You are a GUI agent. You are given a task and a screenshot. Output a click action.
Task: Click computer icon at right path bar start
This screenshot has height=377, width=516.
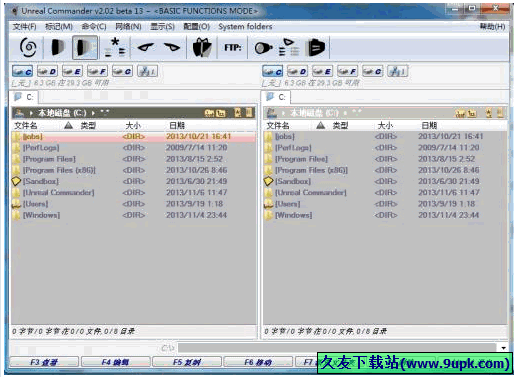272,113
